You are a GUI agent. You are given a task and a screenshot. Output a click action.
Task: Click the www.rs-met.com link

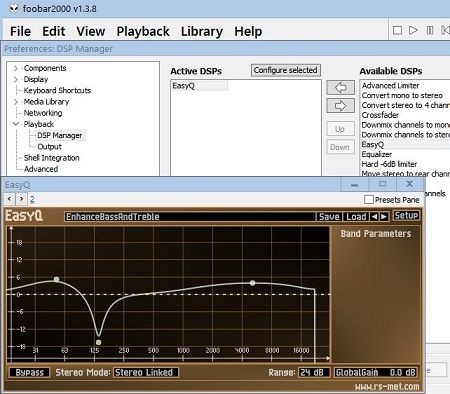coord(387,387)
